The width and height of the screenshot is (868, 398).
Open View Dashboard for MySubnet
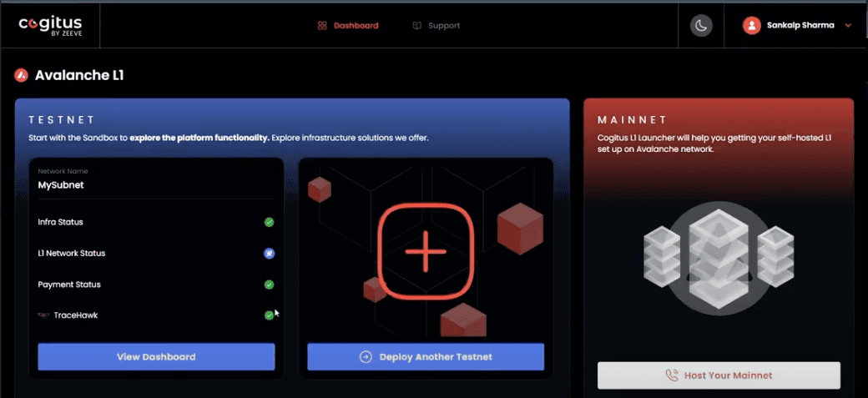(x=156, y=357)
